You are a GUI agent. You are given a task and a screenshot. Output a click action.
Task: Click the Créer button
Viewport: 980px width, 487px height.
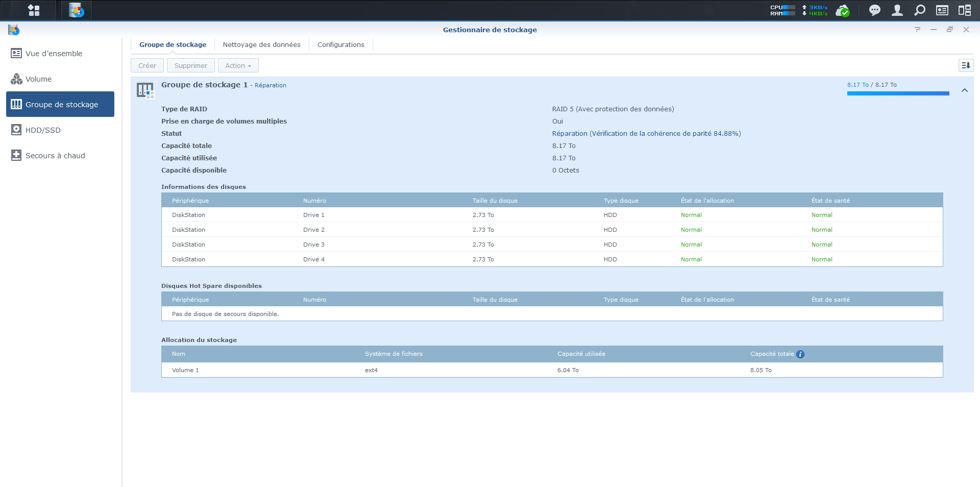point(147,65)
